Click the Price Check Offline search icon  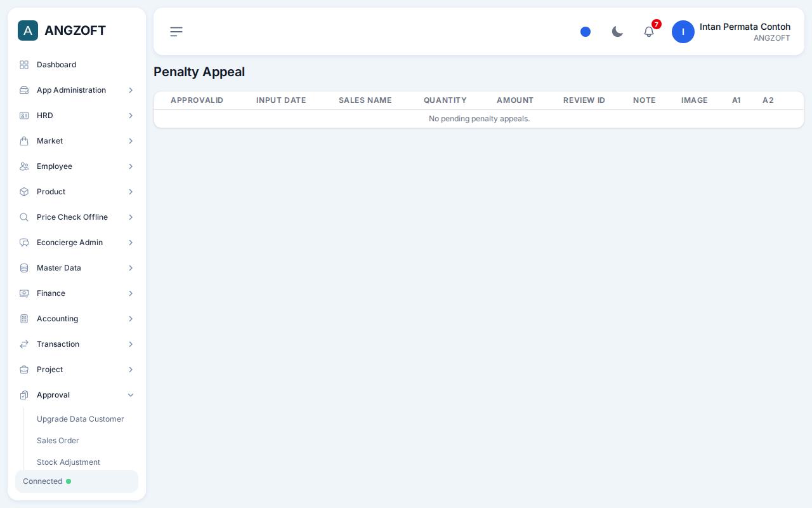click(x=24, y=217)
